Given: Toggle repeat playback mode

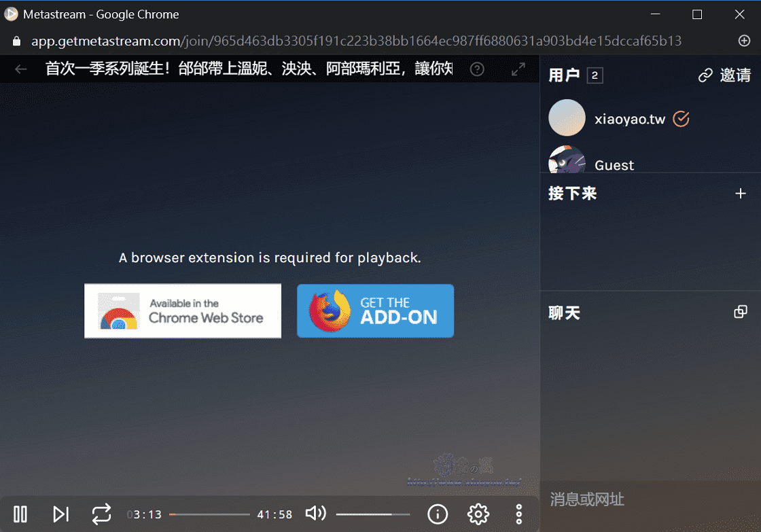Looking at the screenshot, I should click(101, 514).
